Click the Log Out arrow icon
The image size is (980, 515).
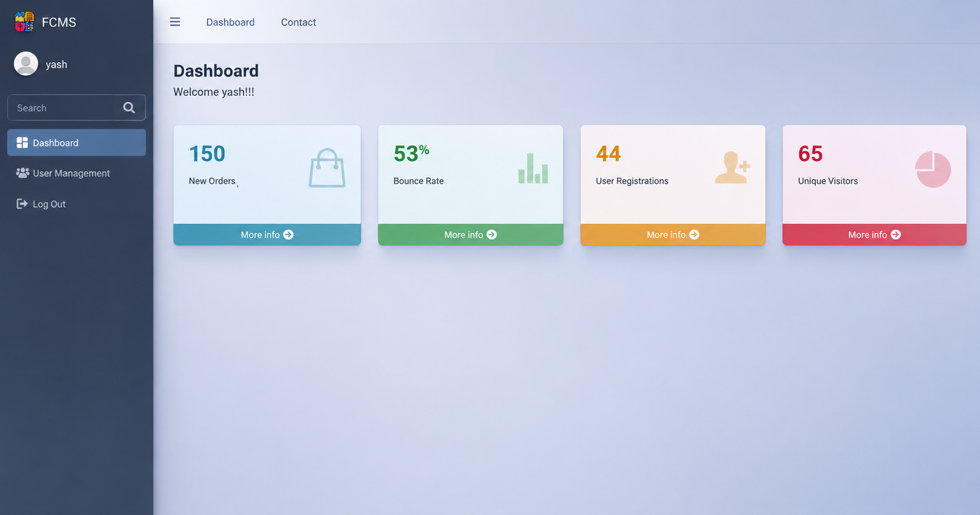pos(22,203)
